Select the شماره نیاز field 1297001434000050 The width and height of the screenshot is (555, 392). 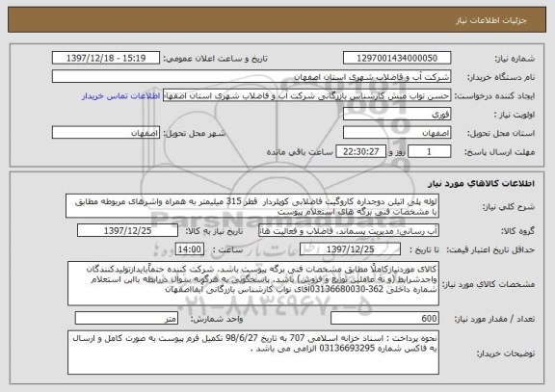tap(397, 58)
